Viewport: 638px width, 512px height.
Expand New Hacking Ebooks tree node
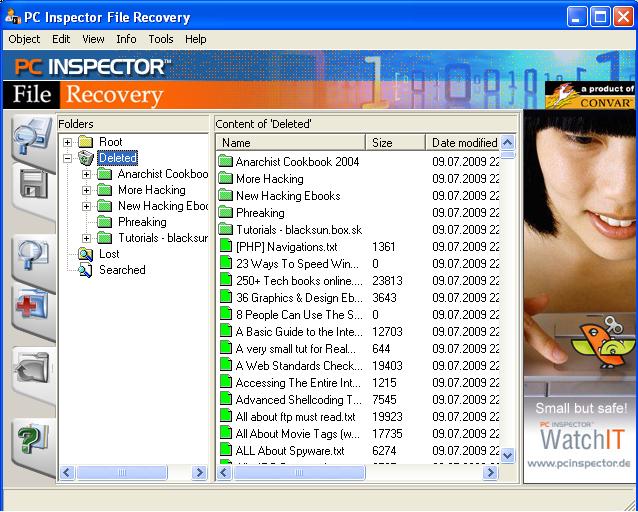(x=86, y=206)
